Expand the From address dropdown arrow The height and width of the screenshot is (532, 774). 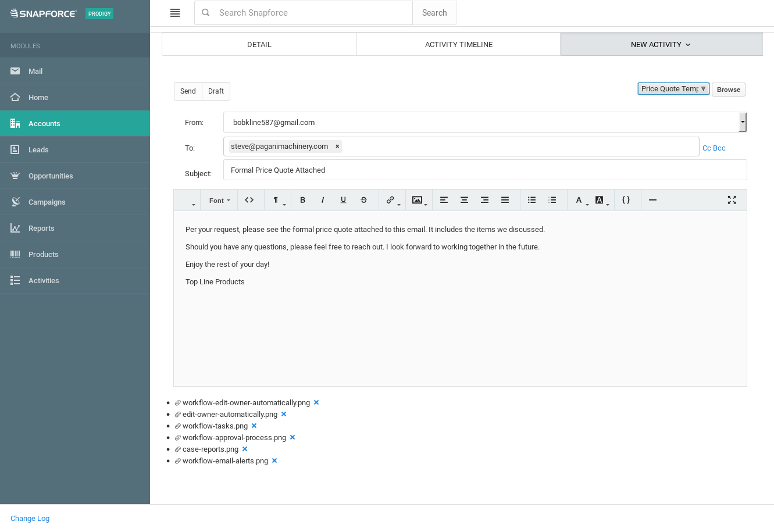point(743,122)
